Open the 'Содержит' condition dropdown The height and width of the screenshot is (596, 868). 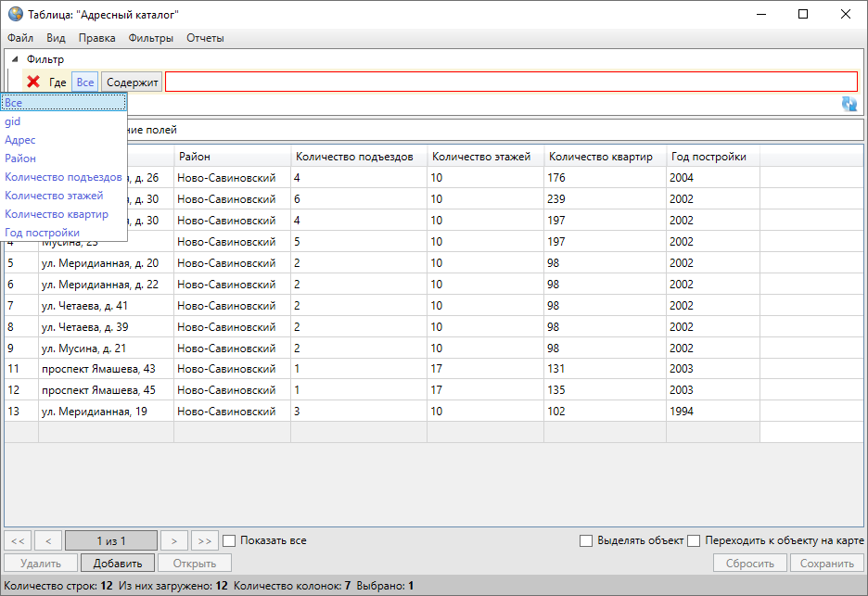[x=132, y=82]
